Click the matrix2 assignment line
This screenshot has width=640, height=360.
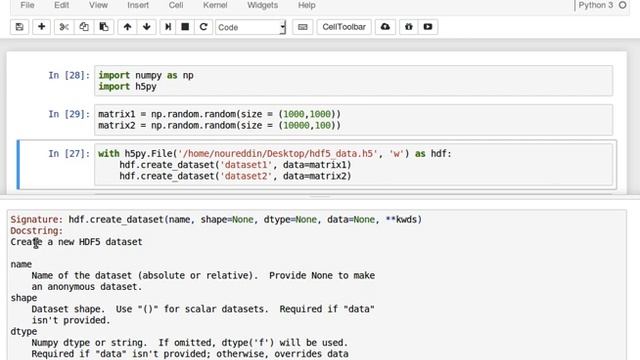(x=219, y=125)
